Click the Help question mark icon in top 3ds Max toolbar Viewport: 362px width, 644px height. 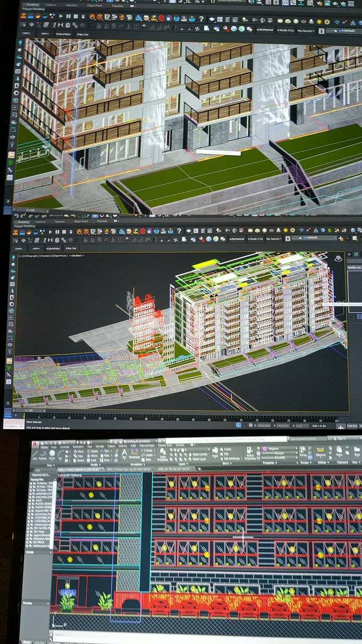coord(202,18)
